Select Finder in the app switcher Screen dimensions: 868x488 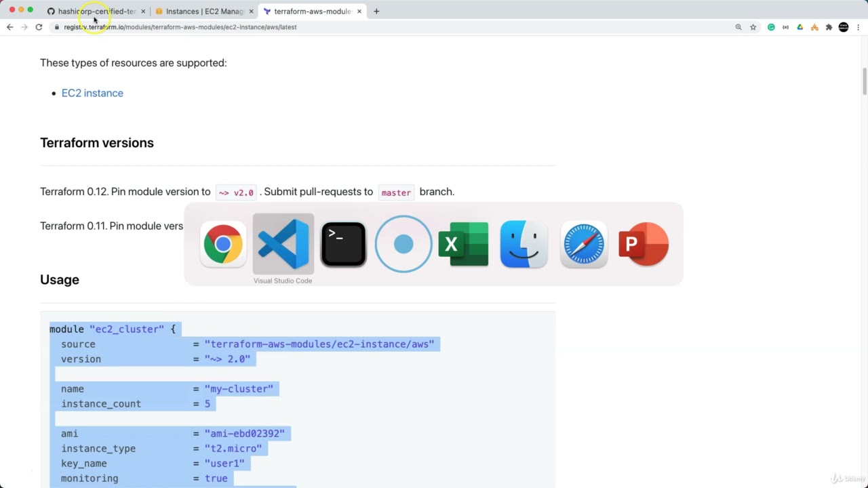click(x=524, y=244)
